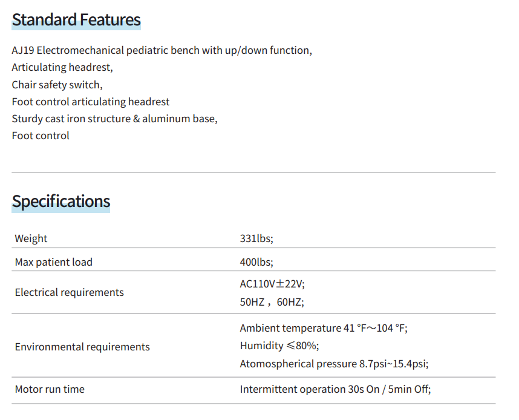Click the Specifications section heading

coord(61,201)
